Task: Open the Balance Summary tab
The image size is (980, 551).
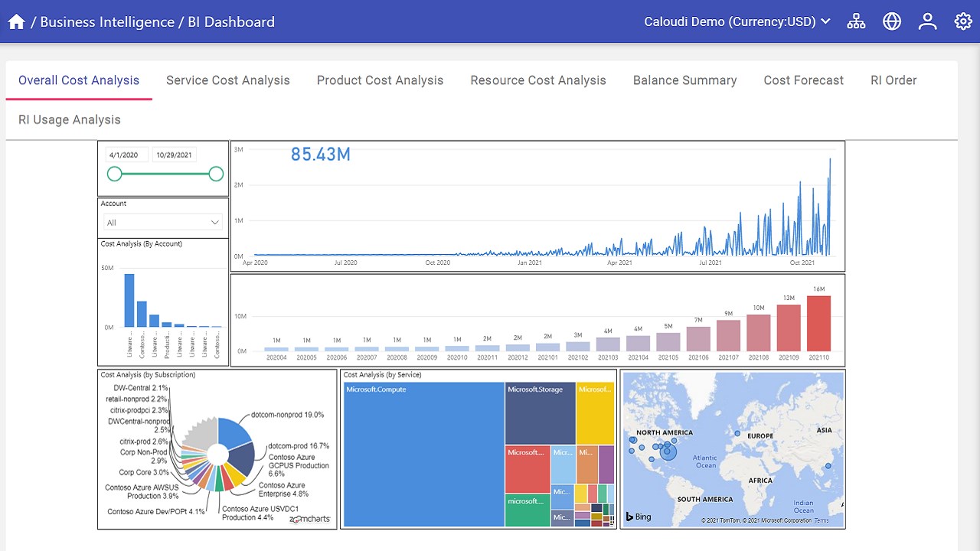Action: tap(684, 80)
